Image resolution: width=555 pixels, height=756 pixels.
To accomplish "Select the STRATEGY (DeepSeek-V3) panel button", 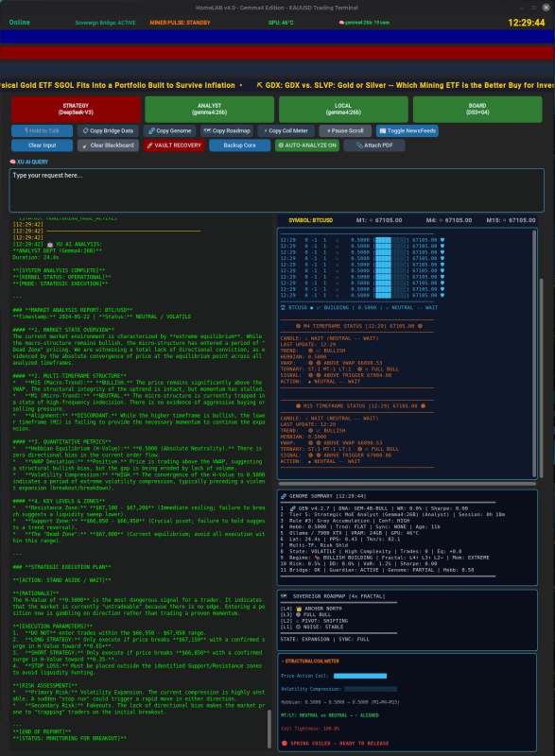I will 76,109.
